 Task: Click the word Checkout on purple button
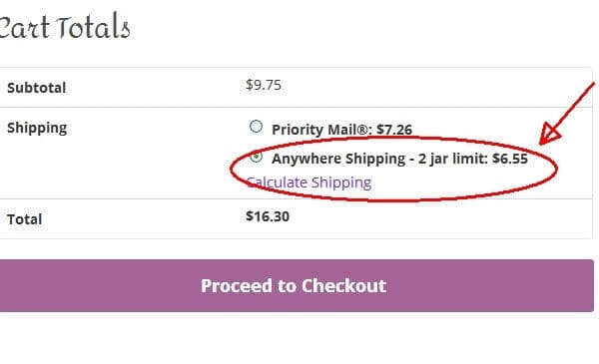[x=343, y=286]
